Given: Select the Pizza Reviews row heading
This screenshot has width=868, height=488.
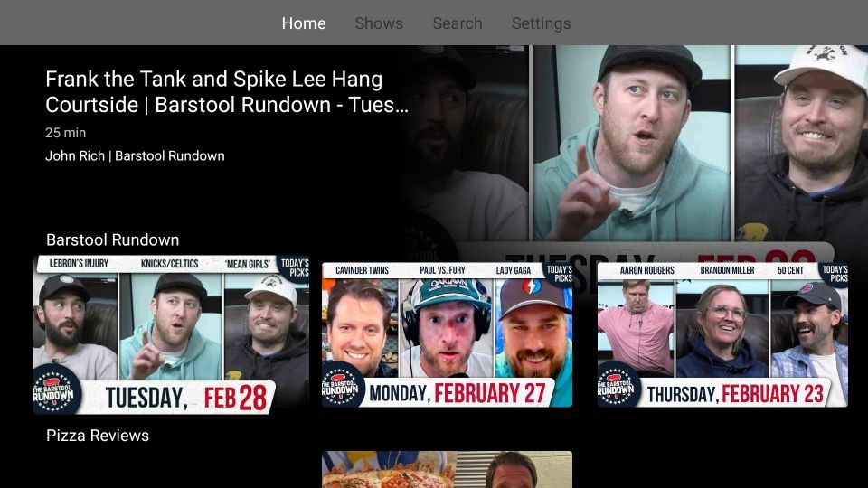Looking at the screenshot, I should (x=98, y=436).
